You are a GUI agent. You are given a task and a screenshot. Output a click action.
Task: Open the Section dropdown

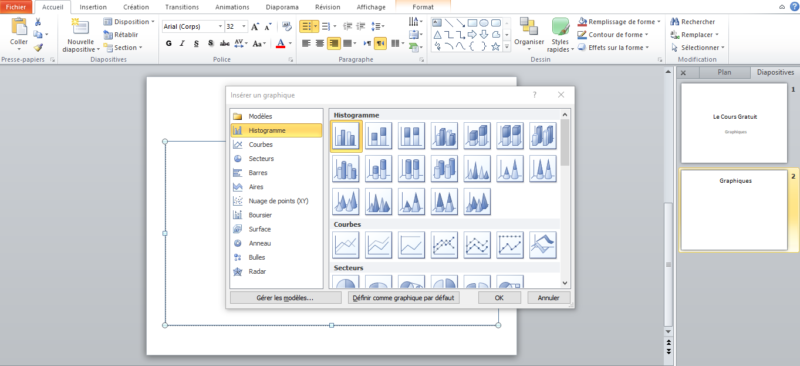point(123,47)
